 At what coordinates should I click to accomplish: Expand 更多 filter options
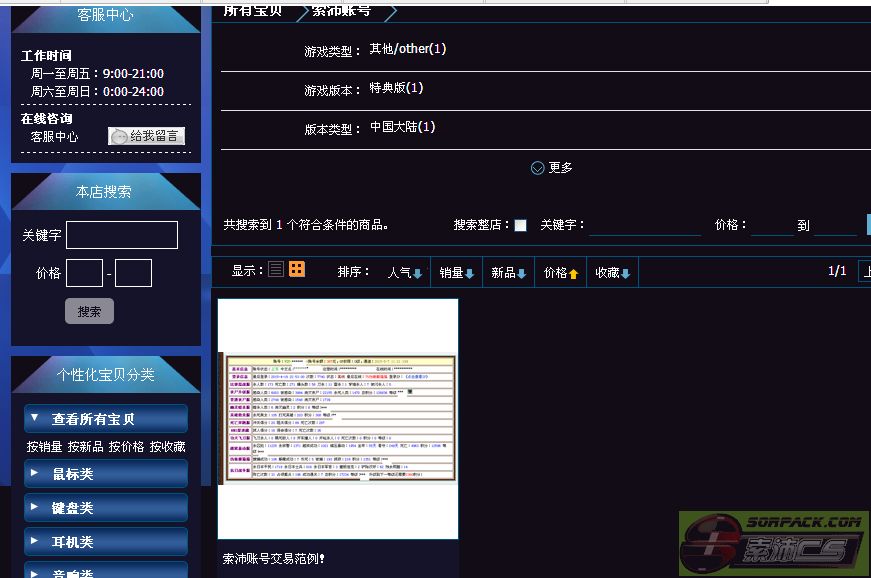pyautogui.click(x=552, y=168)
